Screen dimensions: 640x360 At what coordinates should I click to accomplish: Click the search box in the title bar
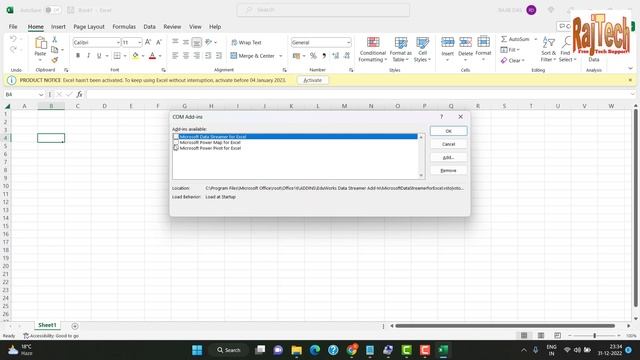tap(323, 10)
